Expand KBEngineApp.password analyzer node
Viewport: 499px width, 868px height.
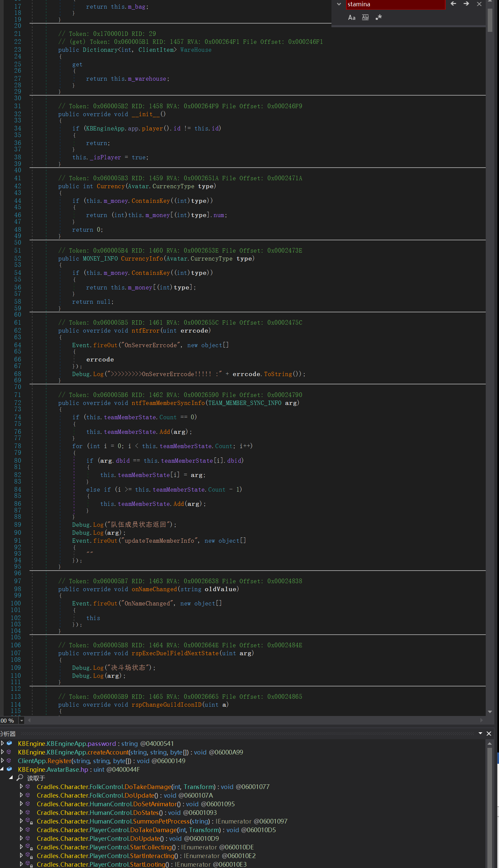[2, 743]
